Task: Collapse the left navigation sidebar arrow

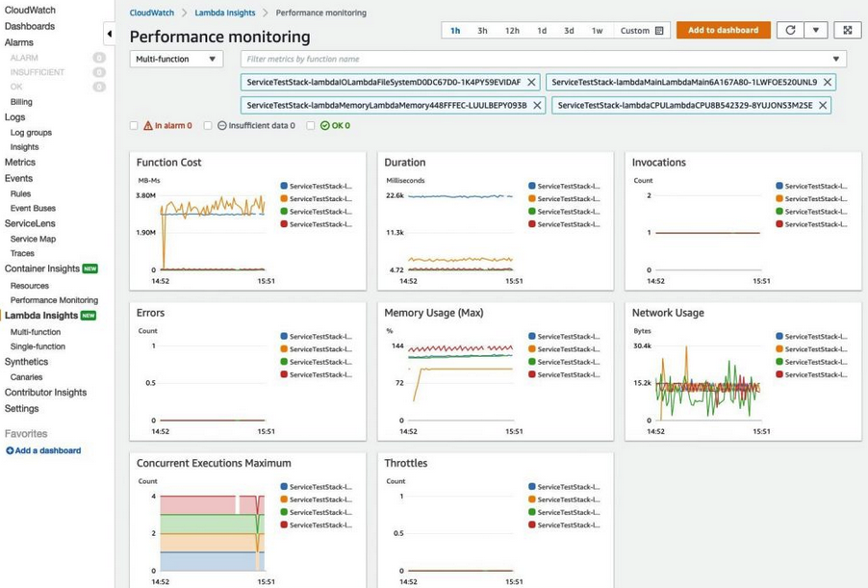Action: tap(109, 34)
